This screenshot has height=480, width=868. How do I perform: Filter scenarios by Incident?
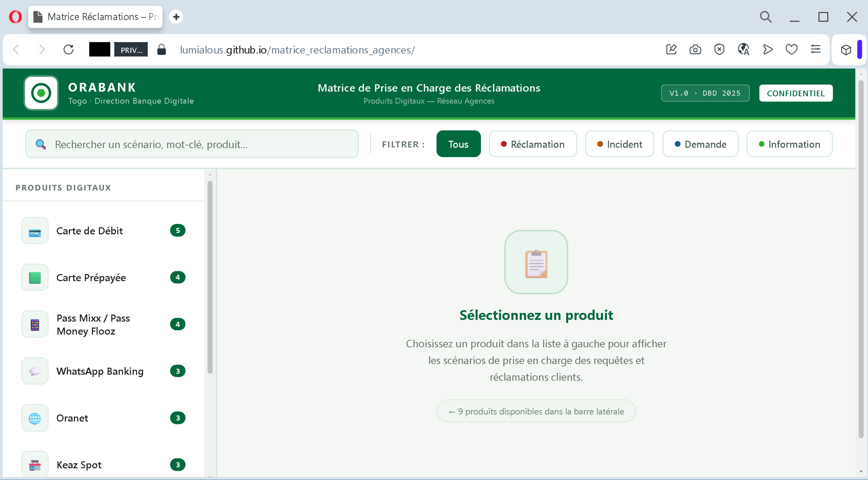(x=619, y=144)
